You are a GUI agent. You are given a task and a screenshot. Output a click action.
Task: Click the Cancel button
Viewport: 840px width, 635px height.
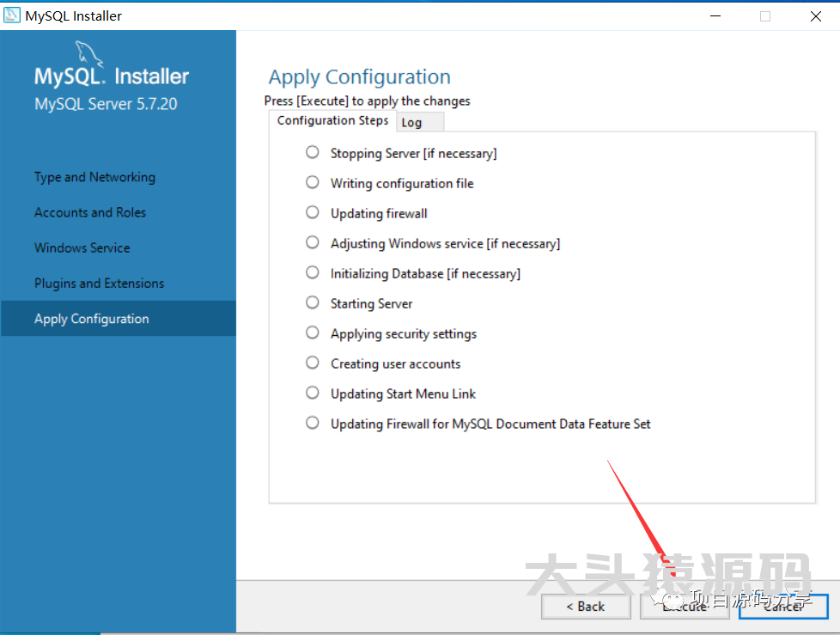(783, 606)
